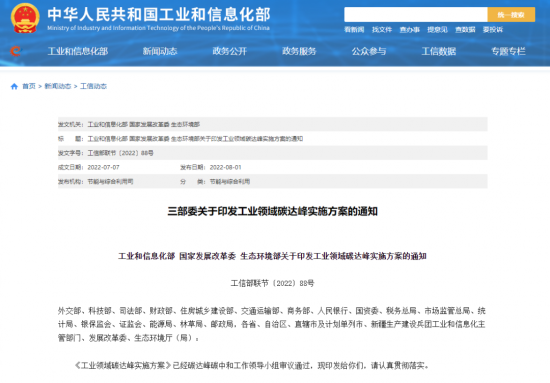
Task: Select the 发文字号 value in the info table
Action: pos(120,153)
